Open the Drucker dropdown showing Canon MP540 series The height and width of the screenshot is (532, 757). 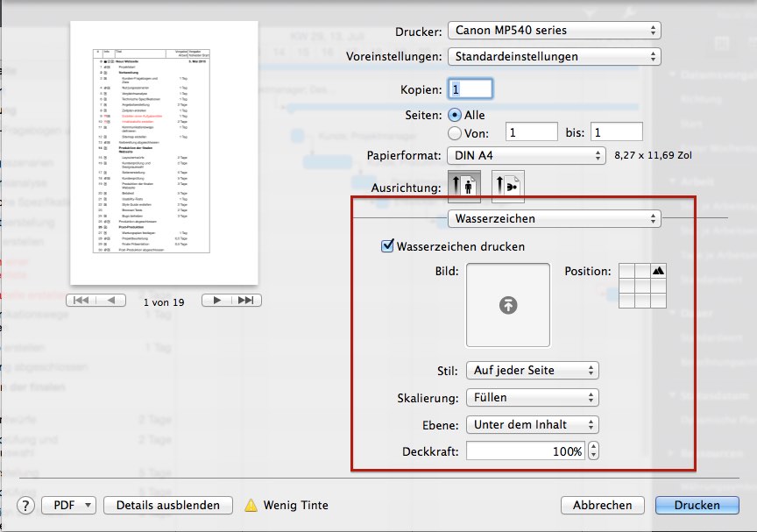(554, 30)
